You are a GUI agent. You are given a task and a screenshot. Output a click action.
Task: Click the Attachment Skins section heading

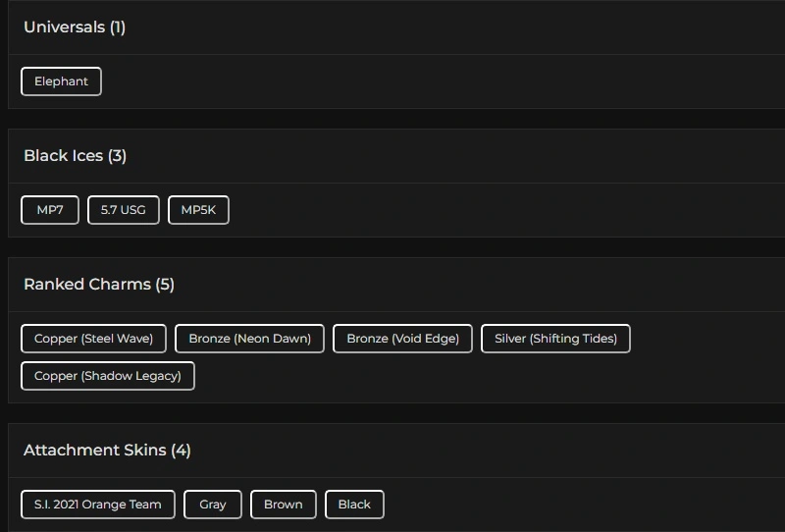94,451
